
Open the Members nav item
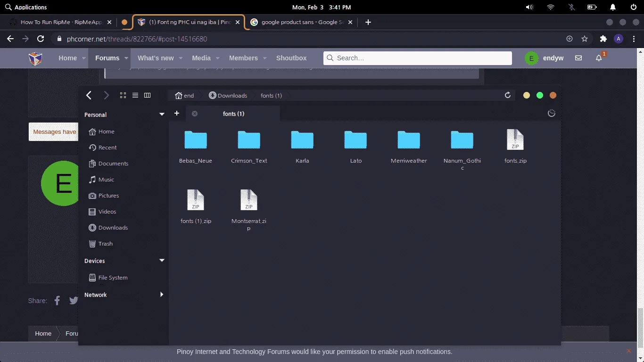tap(243, 58)
